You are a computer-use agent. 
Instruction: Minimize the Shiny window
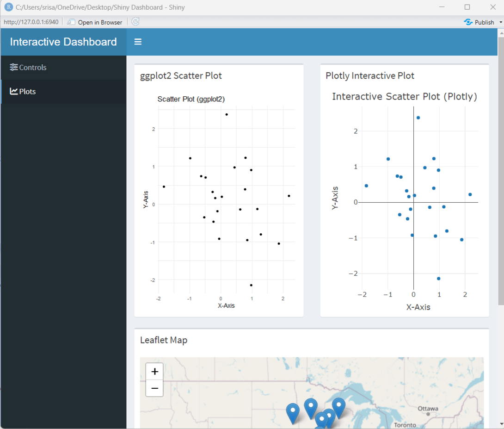point(442,7)
